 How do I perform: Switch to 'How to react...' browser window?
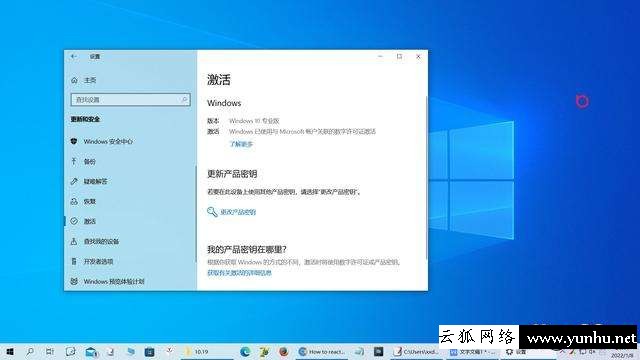[x=322, y=351]
